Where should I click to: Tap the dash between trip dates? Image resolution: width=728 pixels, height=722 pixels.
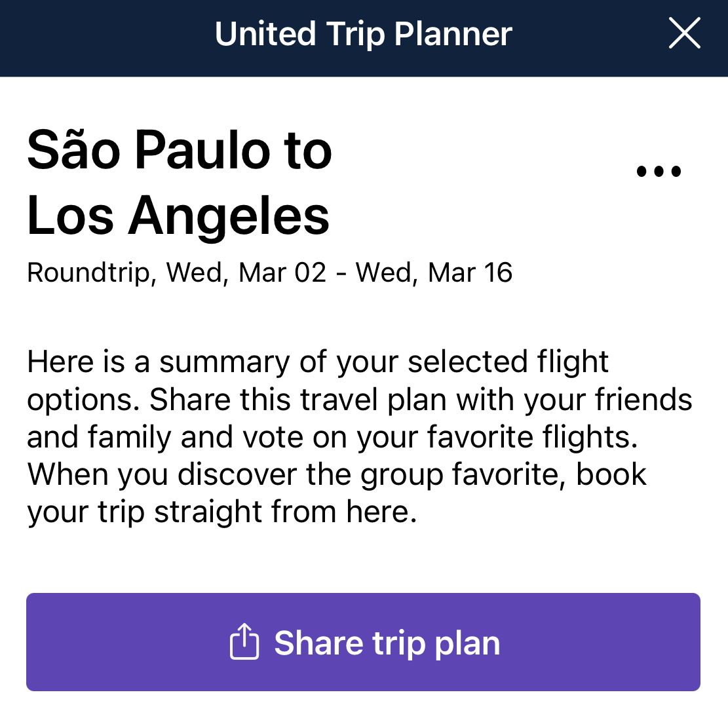341,274
